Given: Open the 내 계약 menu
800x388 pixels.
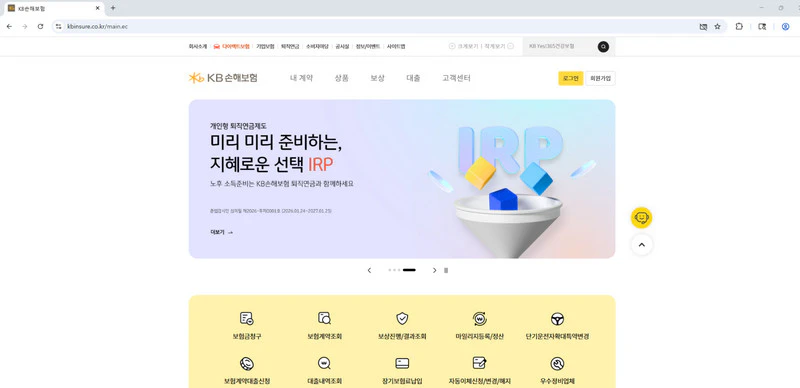Looking at the screenshot, I should click(x=301, y=78).
